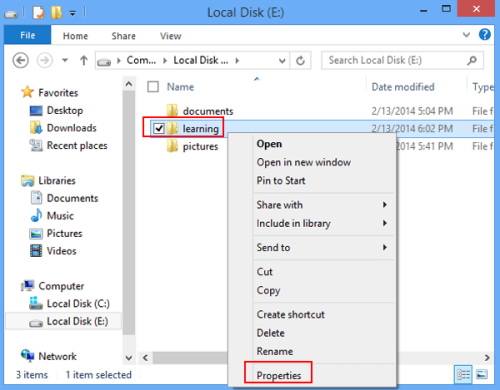Switch to Large icons view layout icon
Viewport: 500px width, 390px height.
[481, 374]
